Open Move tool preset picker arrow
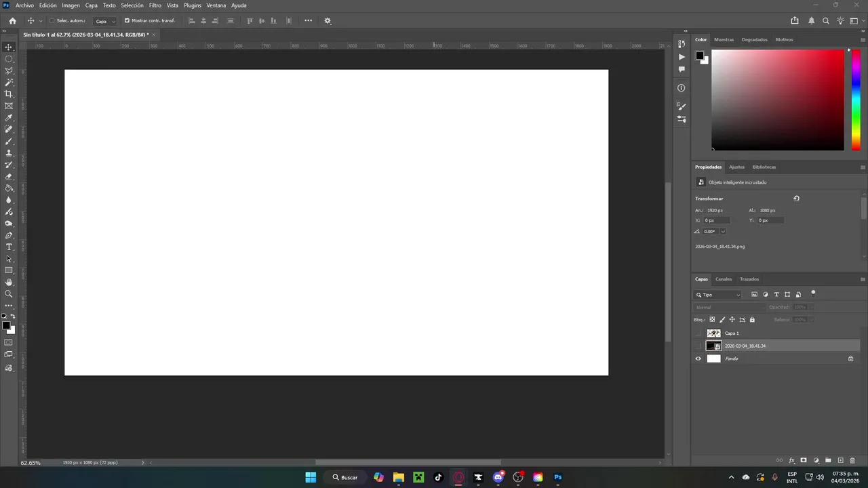The height and width of the screenshot is (488, 868). pyautogui.click(x=41, y=21)
